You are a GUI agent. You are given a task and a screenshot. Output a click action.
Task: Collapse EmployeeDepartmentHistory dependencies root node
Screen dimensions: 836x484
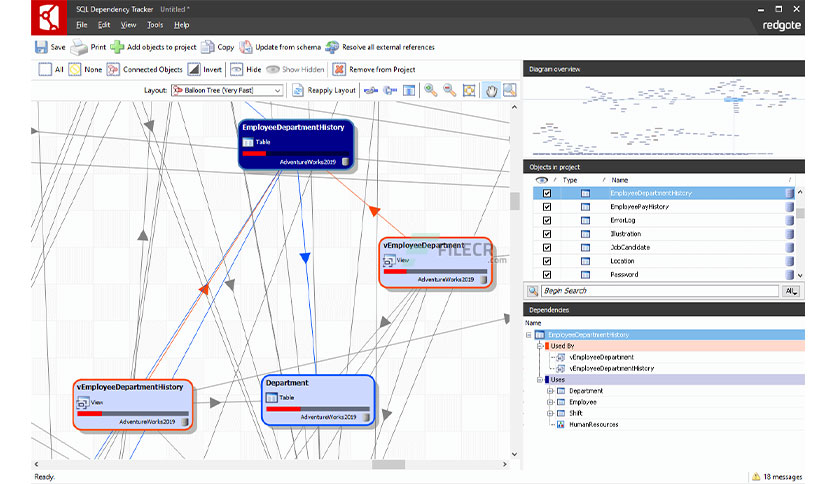[529, 335]
